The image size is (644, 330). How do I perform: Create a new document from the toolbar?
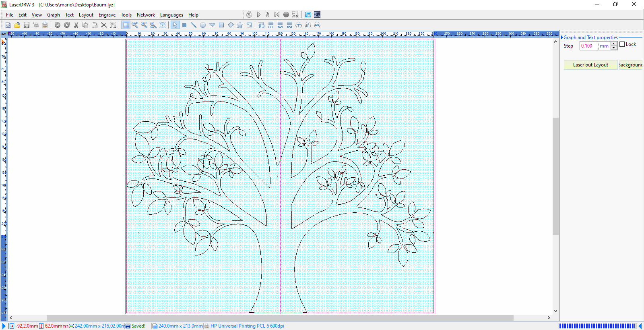pos(8,25)
